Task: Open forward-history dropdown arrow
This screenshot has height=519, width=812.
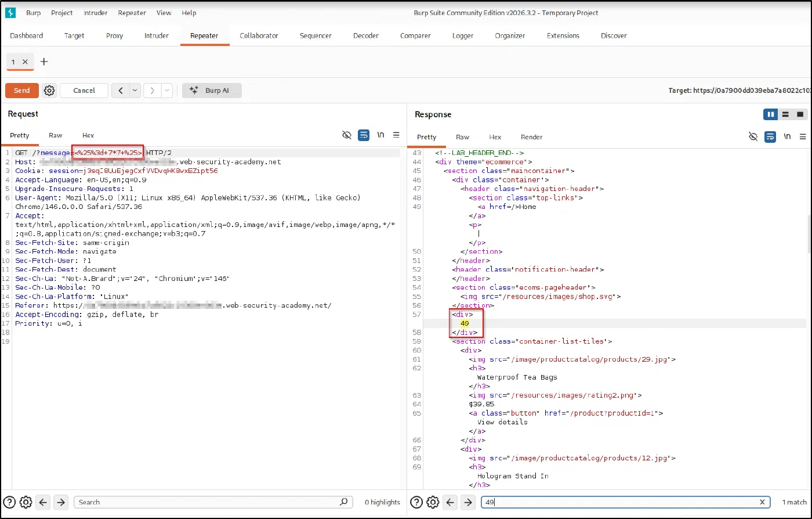Action: [167, 91]
